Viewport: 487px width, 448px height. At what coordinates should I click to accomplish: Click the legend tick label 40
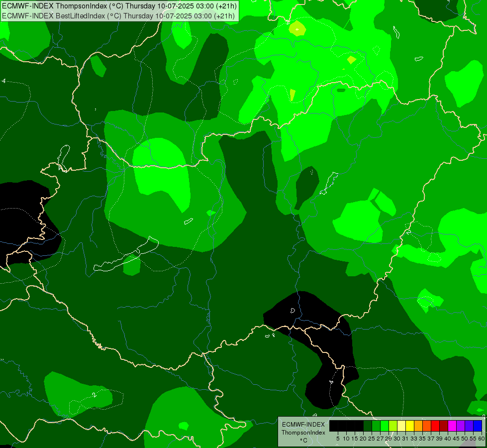(x=448, y=439)
